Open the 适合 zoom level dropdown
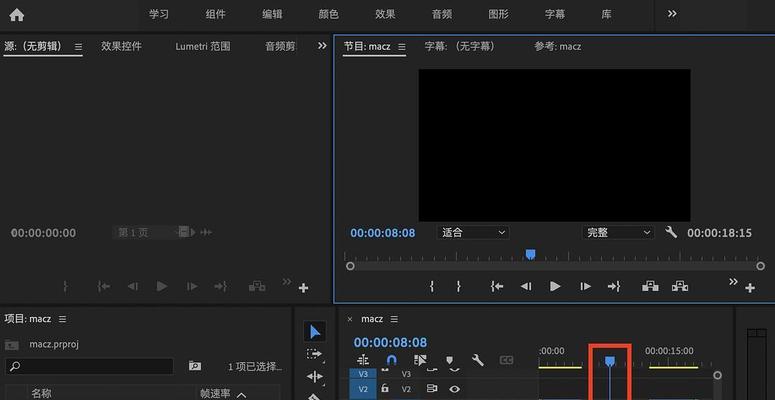 473,232
